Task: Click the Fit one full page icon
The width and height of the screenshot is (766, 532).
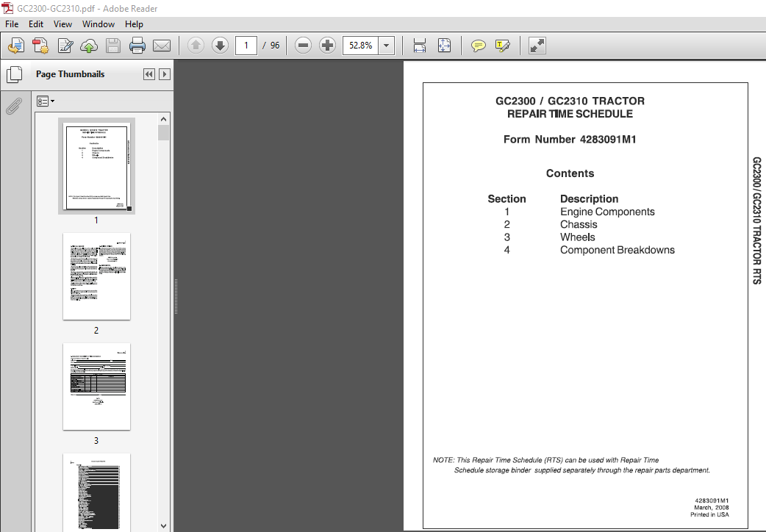Action: (444, 46)
